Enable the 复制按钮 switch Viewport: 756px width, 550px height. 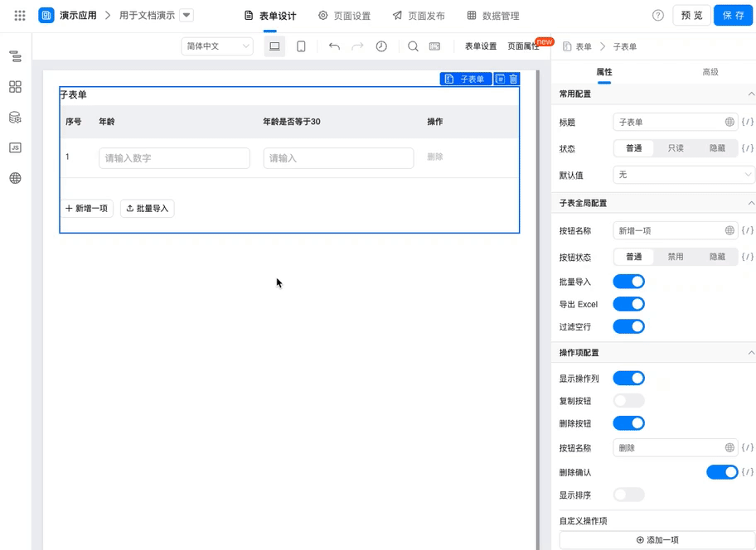coord(628,401)
